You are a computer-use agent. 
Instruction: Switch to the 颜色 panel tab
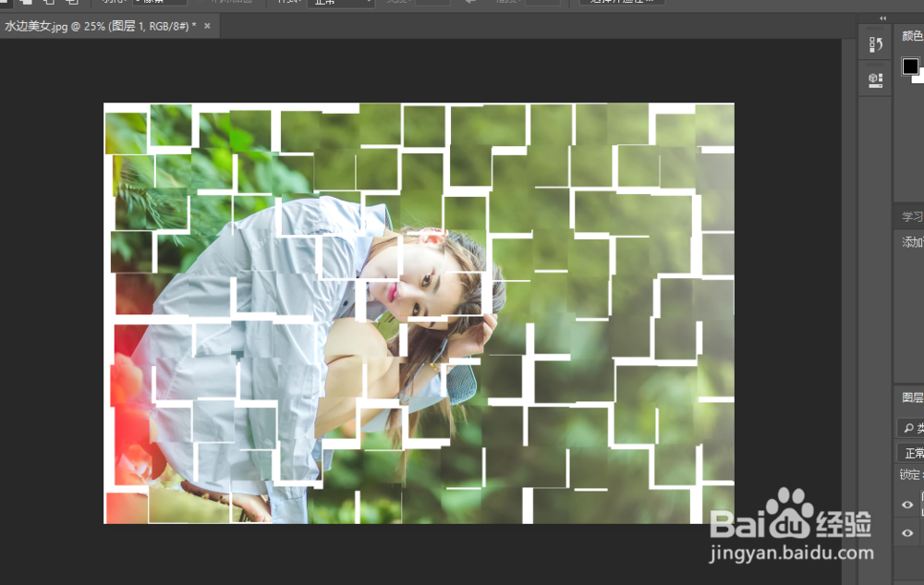[912, 36]
